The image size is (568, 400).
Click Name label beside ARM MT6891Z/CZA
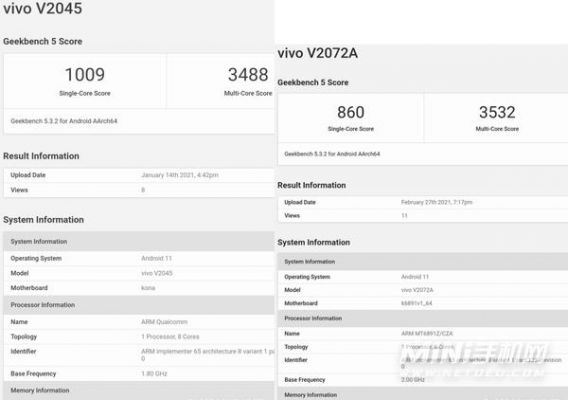pyautogui.click(x=292, y=334)
